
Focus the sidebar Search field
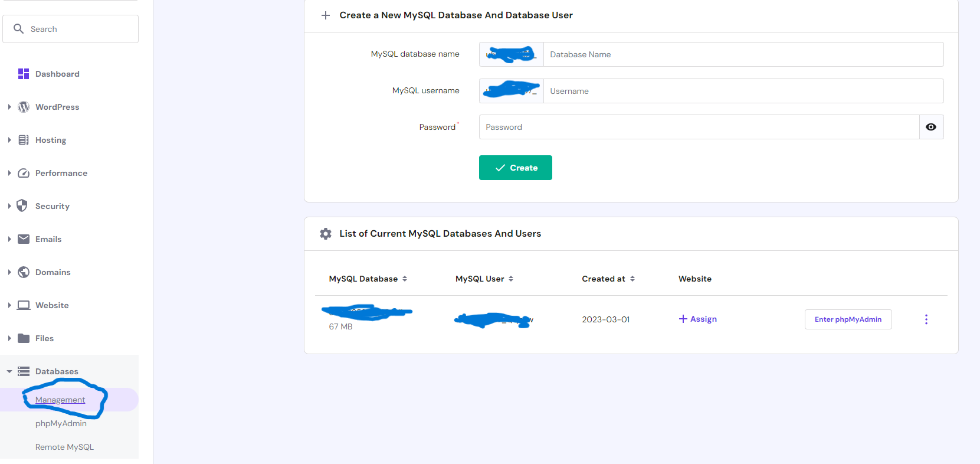pyautogui.click(x=70, y=29)
